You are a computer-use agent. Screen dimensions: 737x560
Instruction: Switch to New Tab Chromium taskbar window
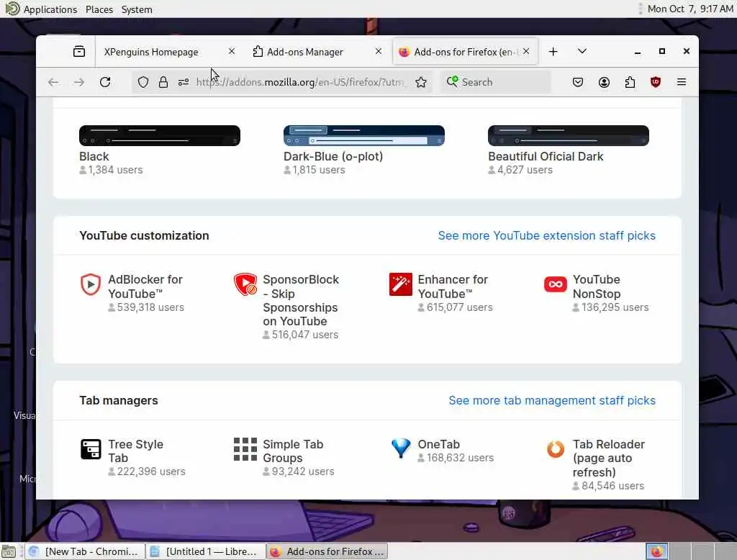click(84, 551)
